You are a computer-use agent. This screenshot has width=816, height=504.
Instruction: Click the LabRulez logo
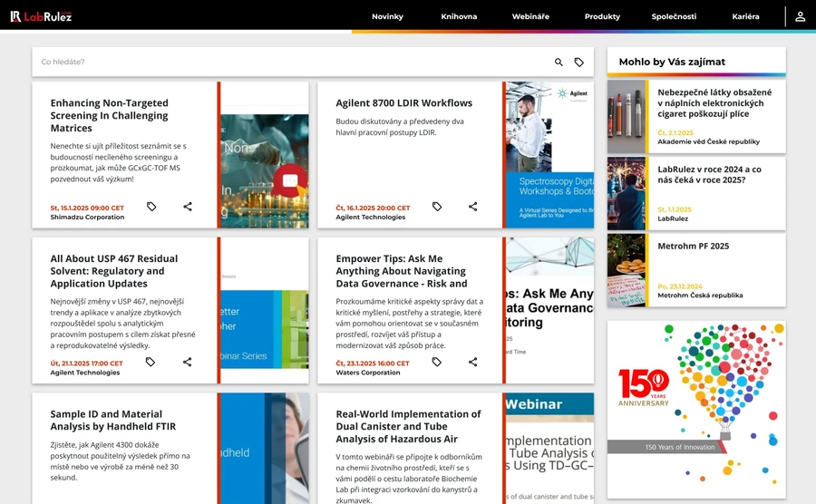tap(41, 16)
